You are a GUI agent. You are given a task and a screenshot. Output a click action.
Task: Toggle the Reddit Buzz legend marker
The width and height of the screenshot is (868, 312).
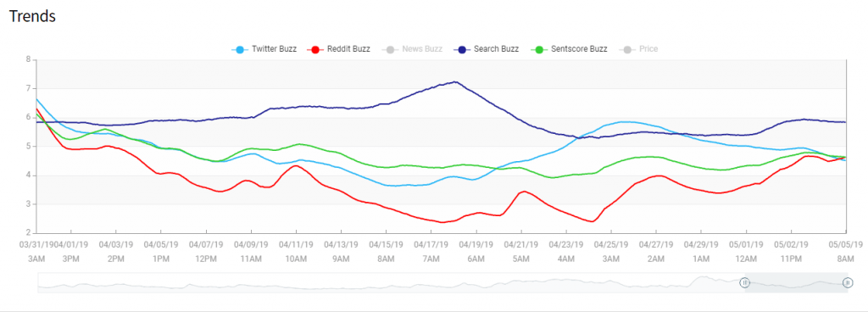click(x=316, y=49)
